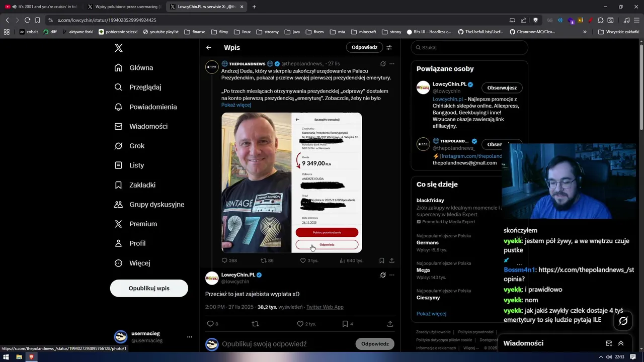The image size is (644, 362).
Task: Open Grupy dyskusyjne in sidebar
Action: click(149, 204)
